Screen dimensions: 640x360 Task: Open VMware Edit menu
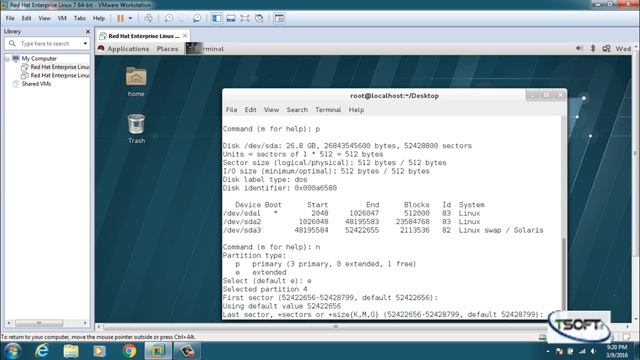[x=26, y=18]
